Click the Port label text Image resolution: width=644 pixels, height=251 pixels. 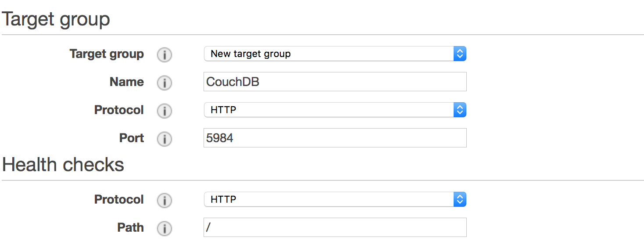pos(132,138)
